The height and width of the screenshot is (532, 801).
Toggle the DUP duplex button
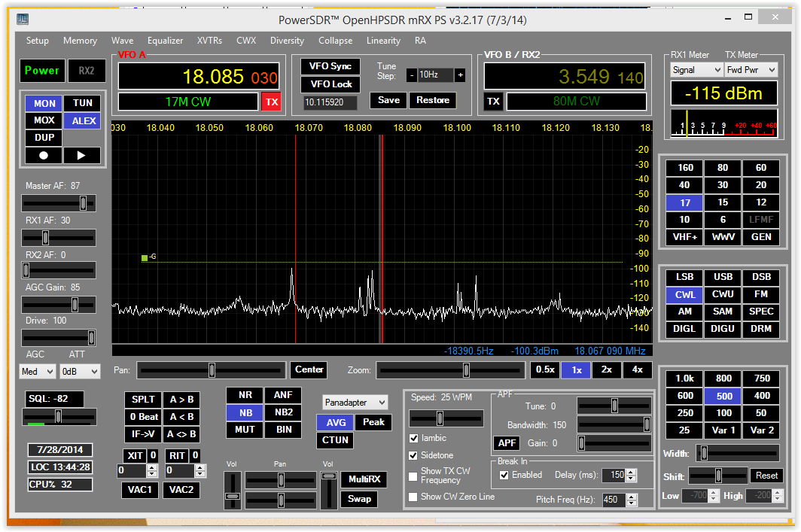[x=44, y=138]
